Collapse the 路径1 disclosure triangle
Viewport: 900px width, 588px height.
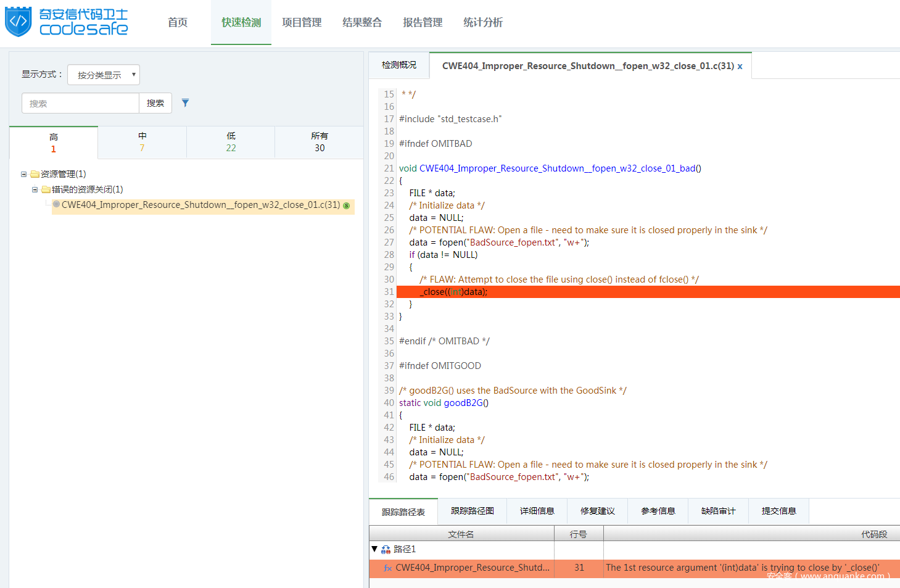pos(374,549)
